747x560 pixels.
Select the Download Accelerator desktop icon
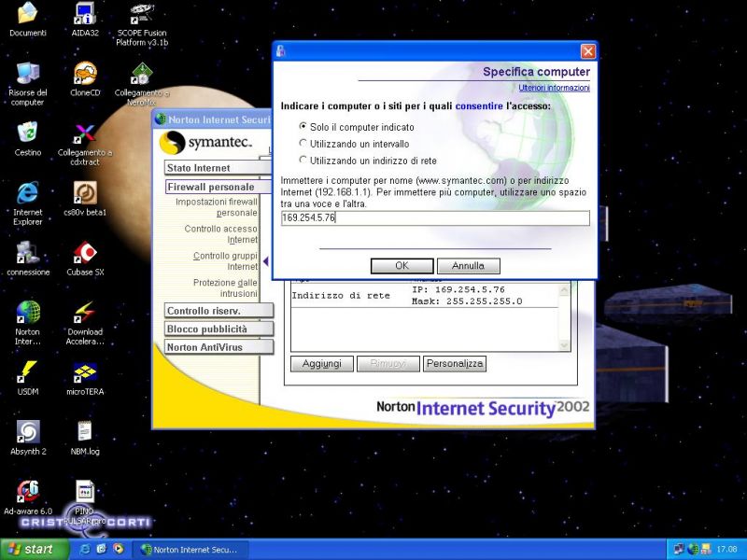(x=85, y=313)
